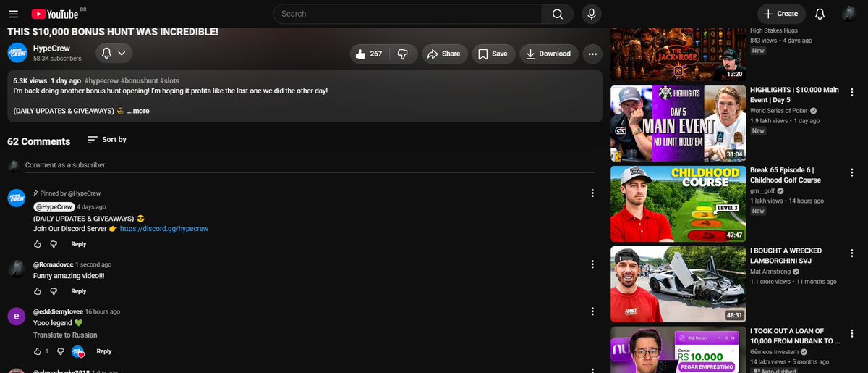The width and height of the screenshot is (868, 373).
Task: Reply to @edddiemyloveee comment
Action: (x=104, y=351)
